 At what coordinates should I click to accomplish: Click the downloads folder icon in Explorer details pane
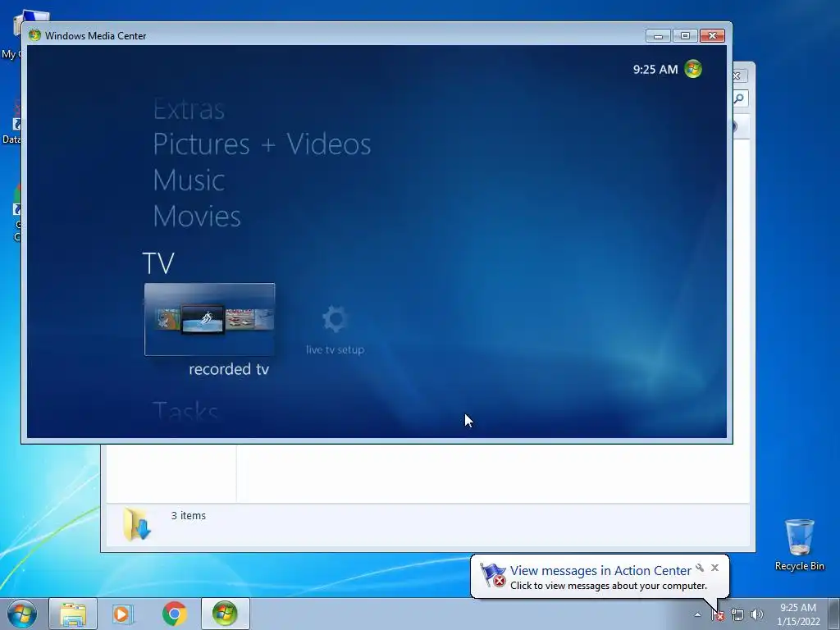pos(137,524)
